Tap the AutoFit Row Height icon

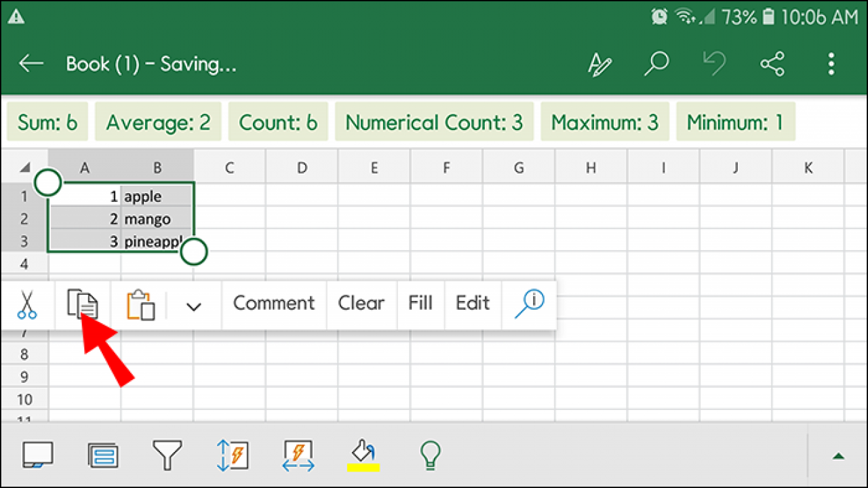click(233, 455)
